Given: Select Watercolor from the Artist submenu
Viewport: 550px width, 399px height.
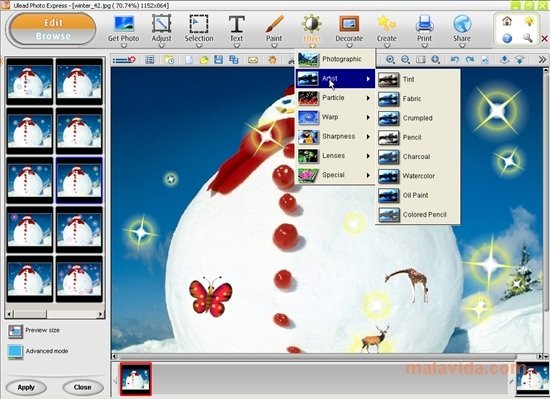Looking at the screenshot, I should (418, 176).
